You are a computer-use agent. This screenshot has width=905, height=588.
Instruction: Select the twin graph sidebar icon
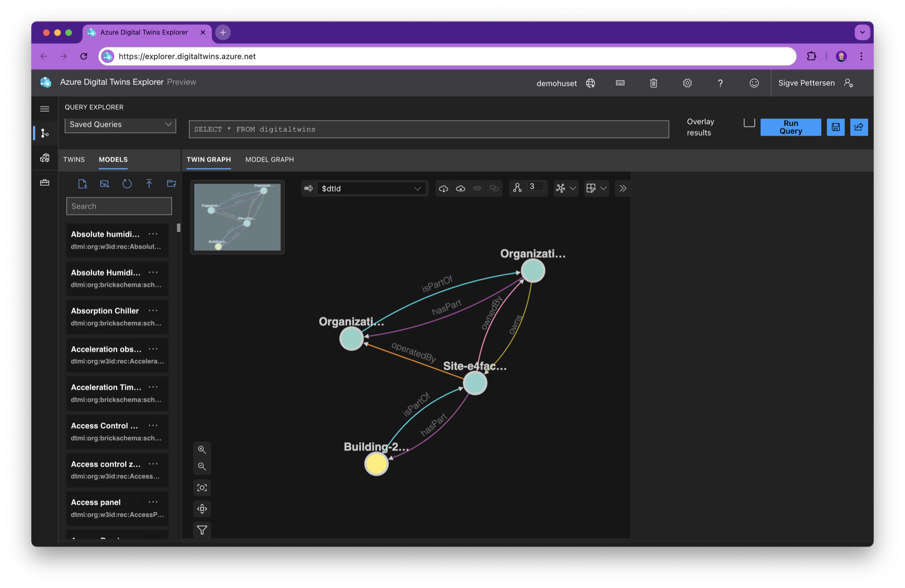coord(45,133)
